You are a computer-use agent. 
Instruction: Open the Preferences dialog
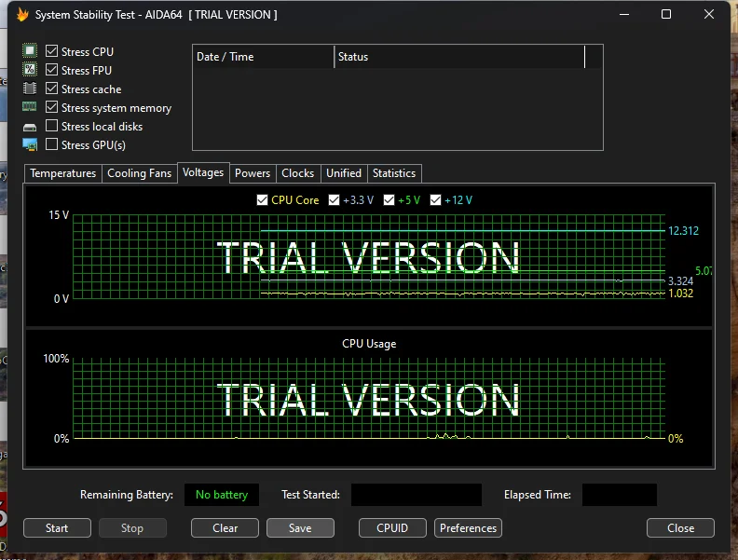coord(468,528)
